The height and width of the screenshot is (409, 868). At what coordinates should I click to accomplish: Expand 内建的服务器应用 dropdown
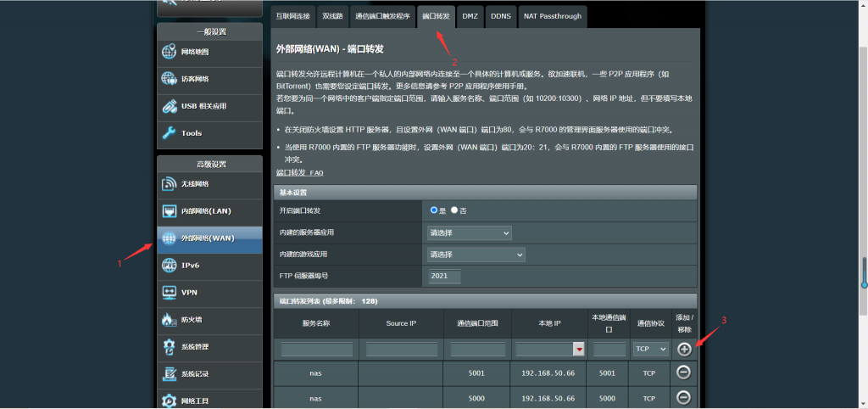(x=470, y=233)
